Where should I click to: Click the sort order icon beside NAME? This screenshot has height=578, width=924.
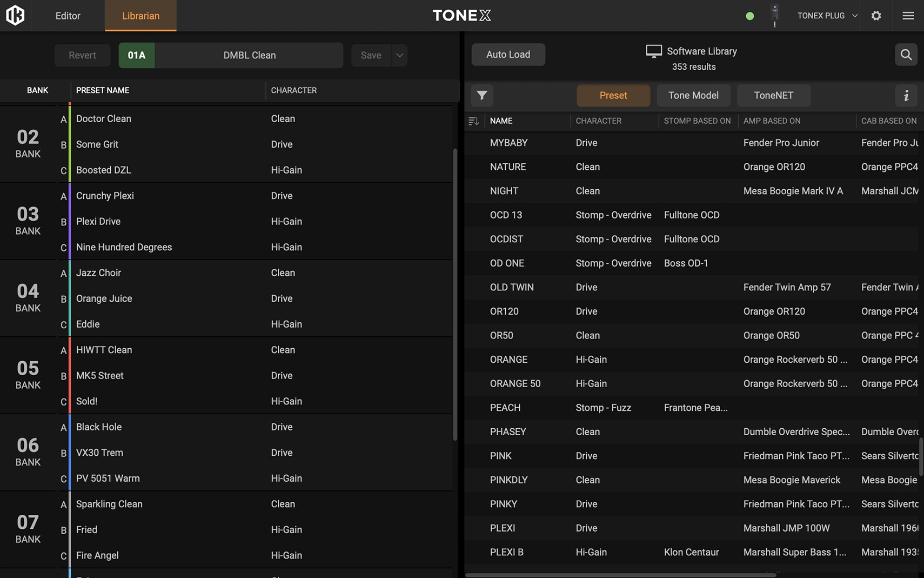(474, 121)
